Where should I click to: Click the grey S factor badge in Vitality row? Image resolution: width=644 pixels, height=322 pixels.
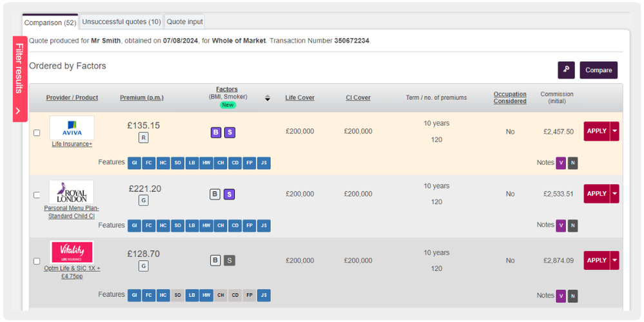tap(229, 260)
